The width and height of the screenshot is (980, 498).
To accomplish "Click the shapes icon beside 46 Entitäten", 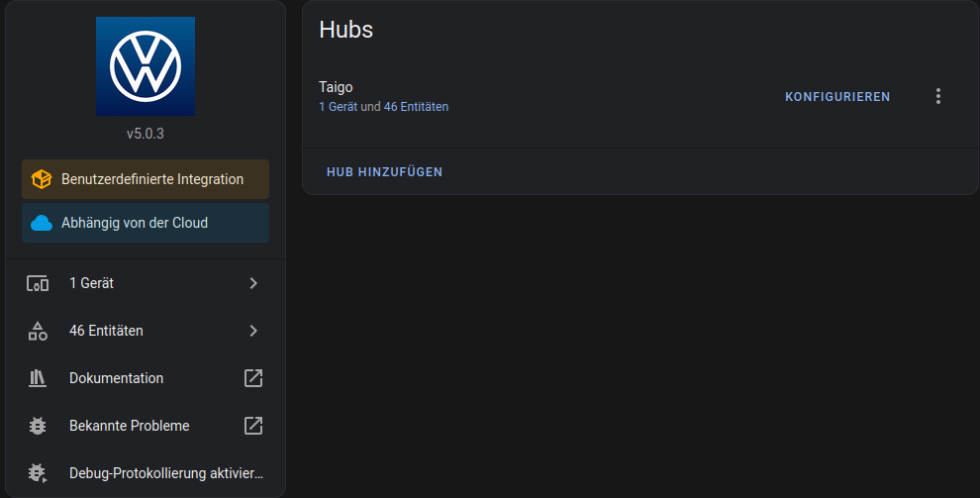I will tap(38, 331).
